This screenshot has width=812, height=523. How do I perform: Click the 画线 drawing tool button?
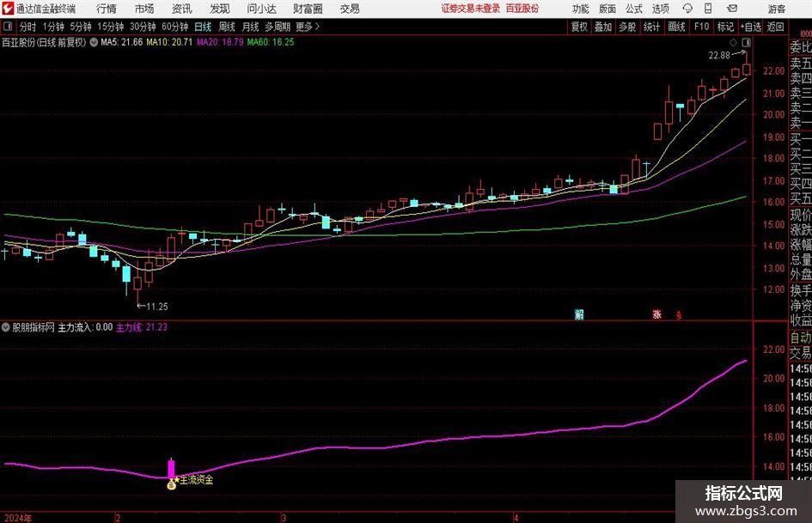coord(676,27)
